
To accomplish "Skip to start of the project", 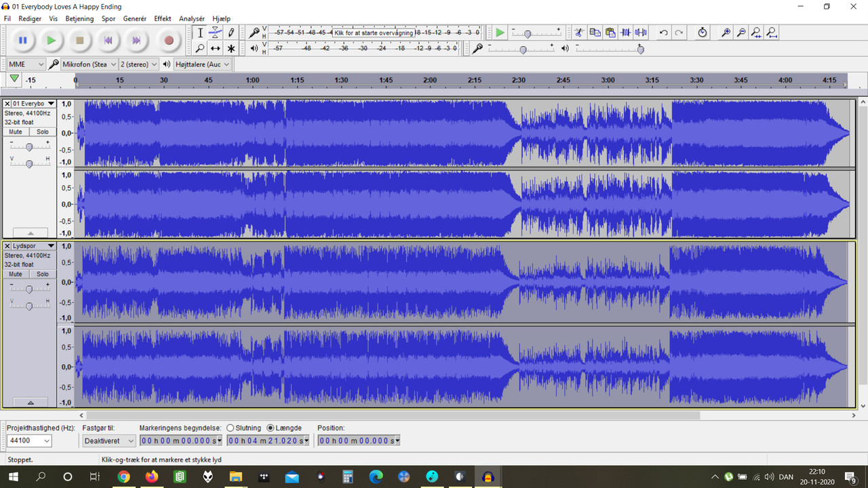I will [x=108, y=41].
